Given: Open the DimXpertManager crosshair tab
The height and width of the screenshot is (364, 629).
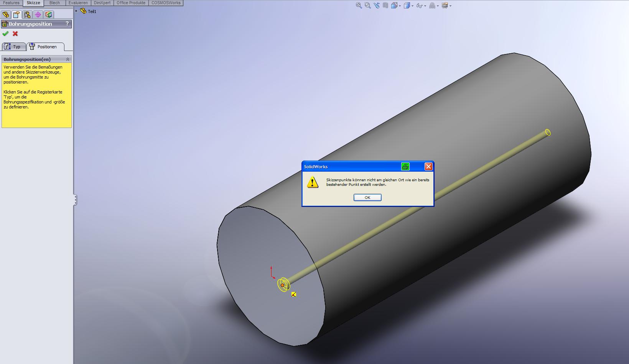Looking at the screenshot, I should (x=38, y=15).
